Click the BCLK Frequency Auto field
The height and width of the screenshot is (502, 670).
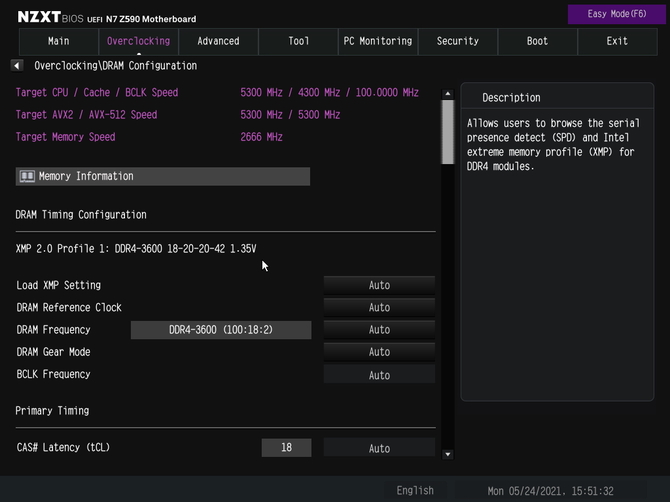(379, 375)
